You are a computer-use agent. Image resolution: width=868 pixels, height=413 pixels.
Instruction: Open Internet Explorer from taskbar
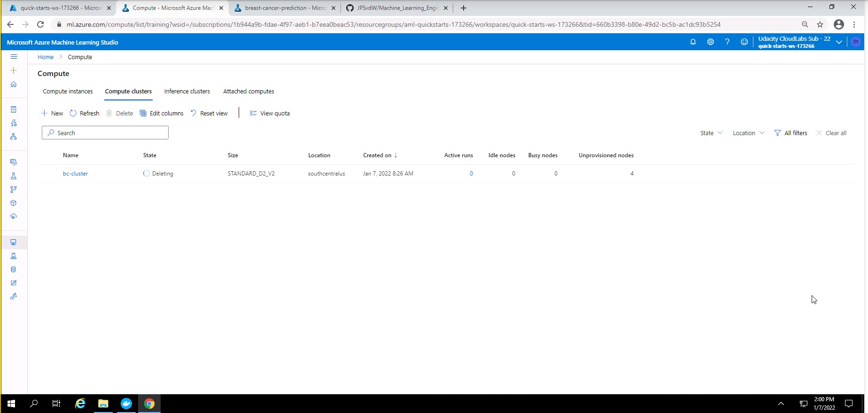tap(80, 404)
